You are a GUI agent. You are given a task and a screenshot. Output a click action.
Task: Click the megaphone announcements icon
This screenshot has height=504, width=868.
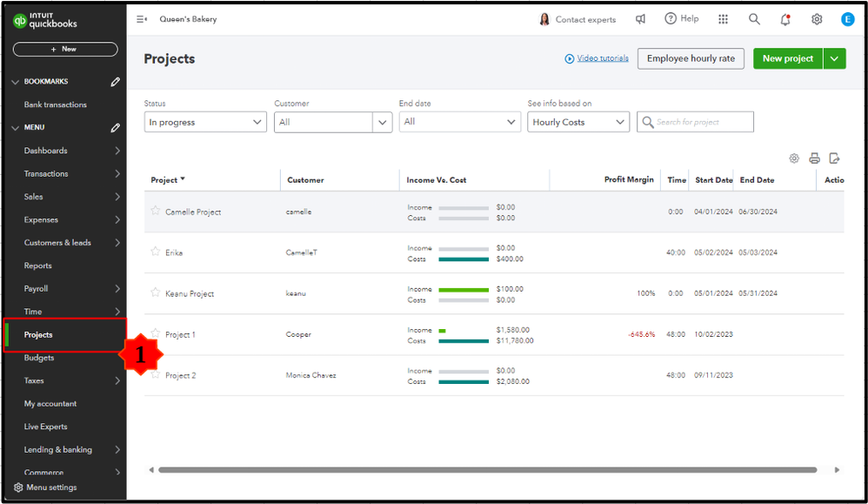coord(641,19)
